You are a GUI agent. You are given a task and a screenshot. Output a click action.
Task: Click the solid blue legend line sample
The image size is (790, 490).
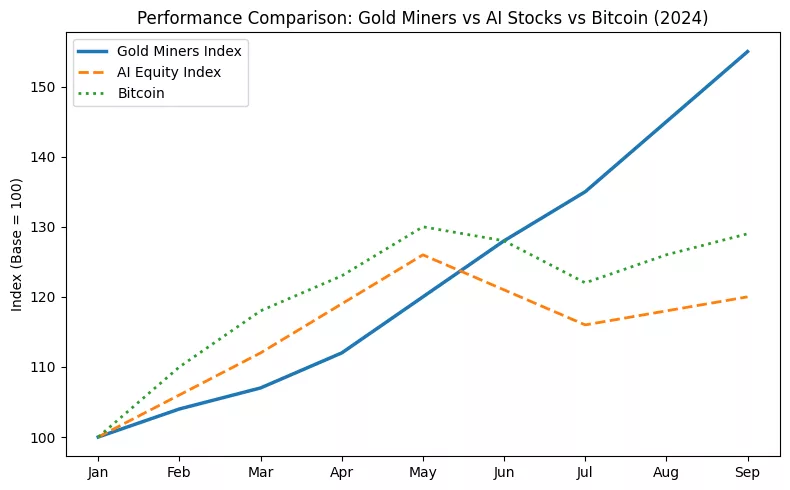pyautogui.click(x=95, y=50)
